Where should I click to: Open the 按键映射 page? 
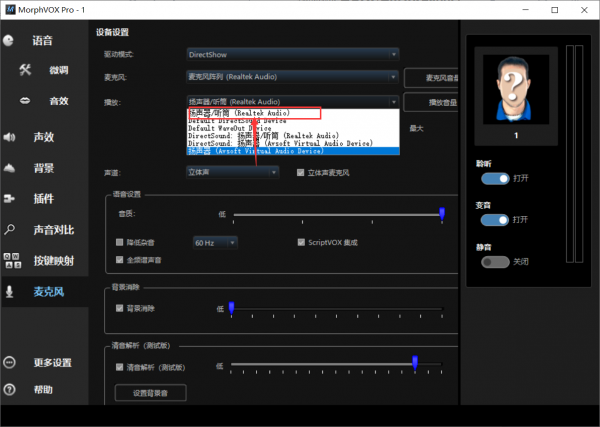(54, 261)
